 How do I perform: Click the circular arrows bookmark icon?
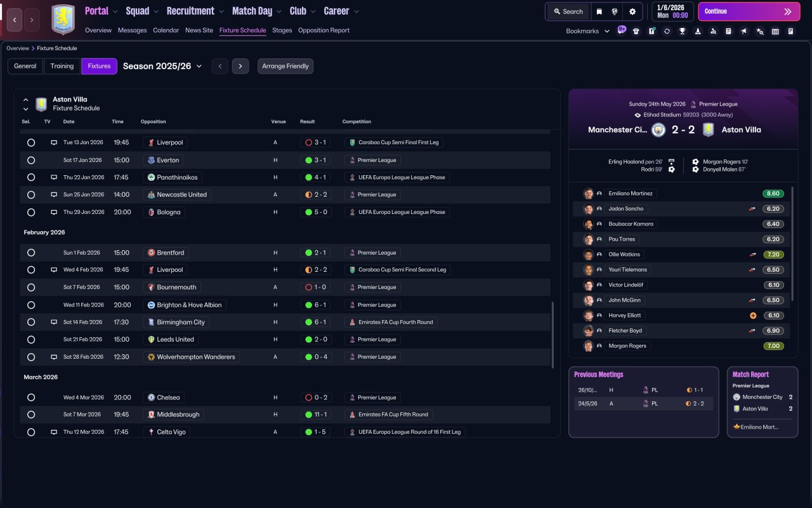tap(667, 31)
